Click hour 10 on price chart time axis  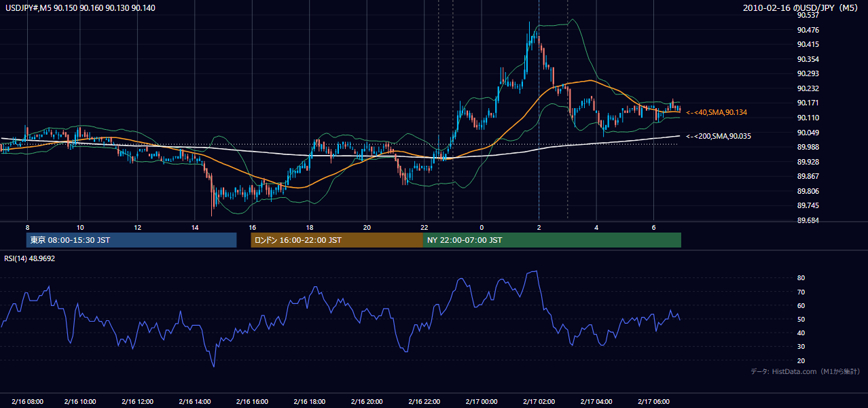tap(80, 227)
